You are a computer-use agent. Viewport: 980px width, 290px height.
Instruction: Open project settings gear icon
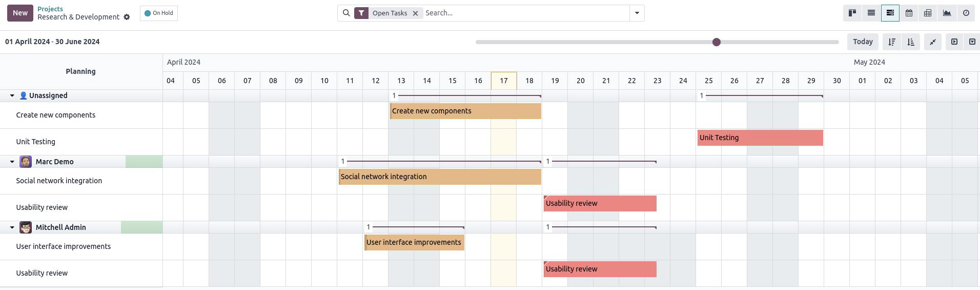click(127, 17)
